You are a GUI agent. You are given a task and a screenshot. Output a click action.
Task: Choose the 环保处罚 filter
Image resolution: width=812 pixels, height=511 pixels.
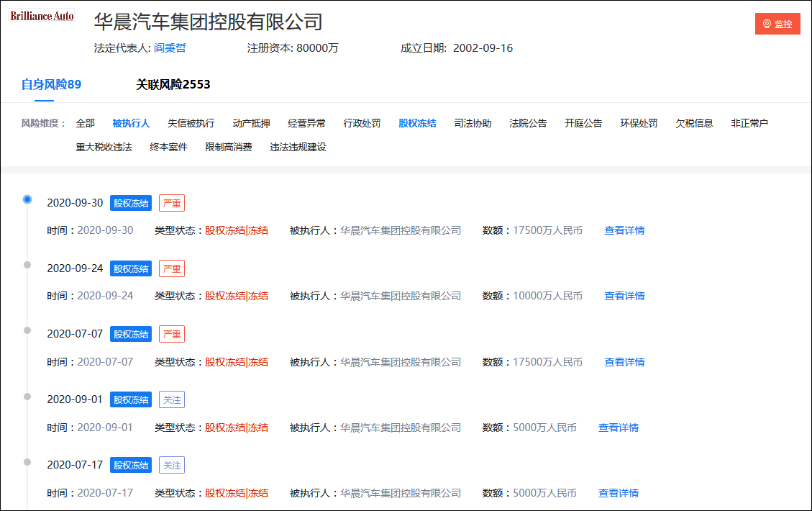click(639, 123)
